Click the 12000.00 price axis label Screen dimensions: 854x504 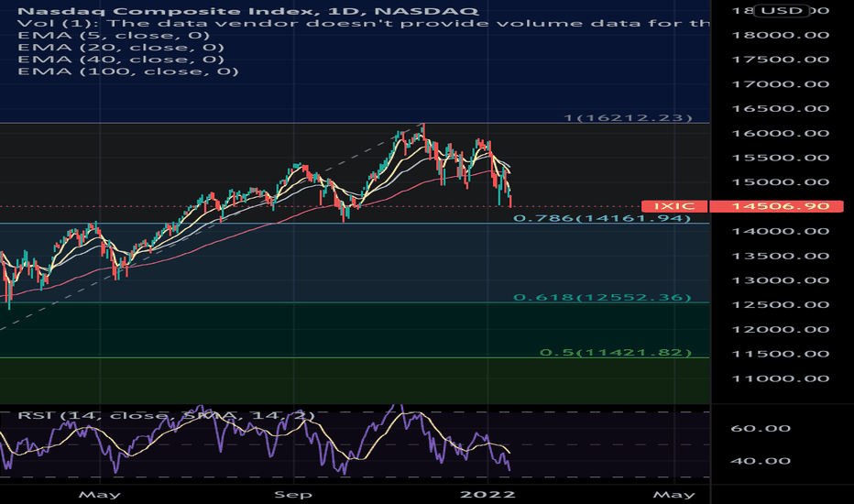coord(780,329)
